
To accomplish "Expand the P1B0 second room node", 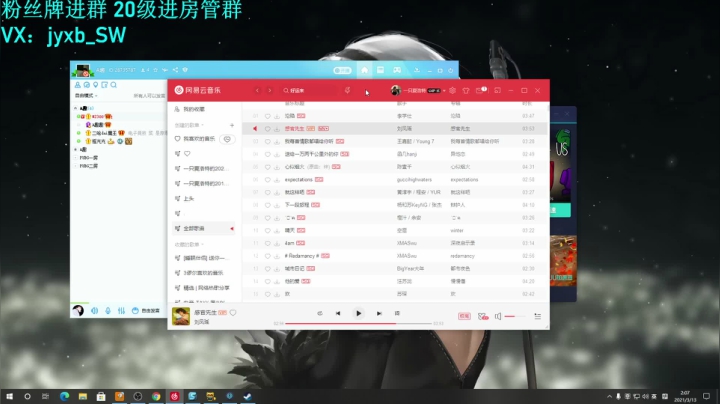I will [x=76, y=166].
